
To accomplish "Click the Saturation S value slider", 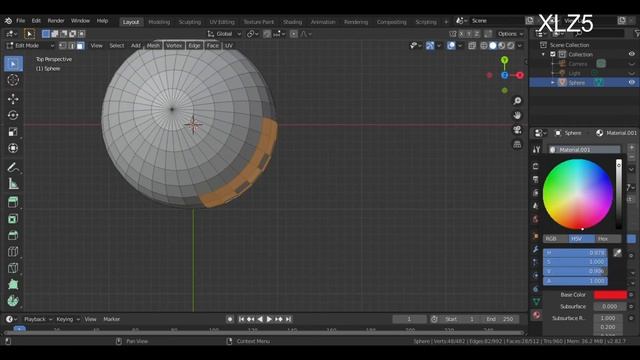I will 575,262.
